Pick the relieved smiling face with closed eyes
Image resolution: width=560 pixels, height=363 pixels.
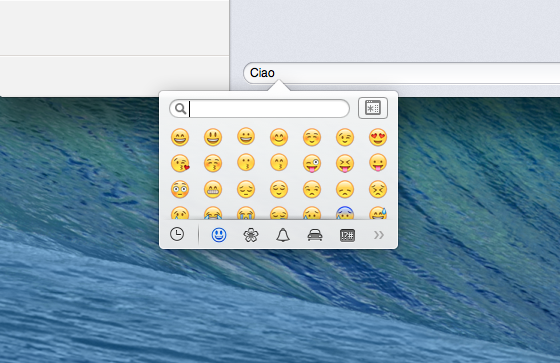[x=279, y=189]
